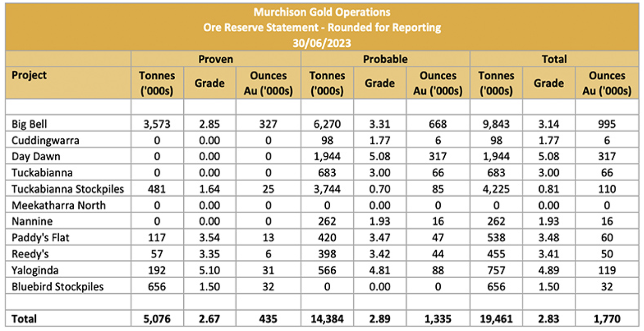644x331 pixels.
Task: Click the Bluebird Stockpiles row label
Action: pos(57,287)
